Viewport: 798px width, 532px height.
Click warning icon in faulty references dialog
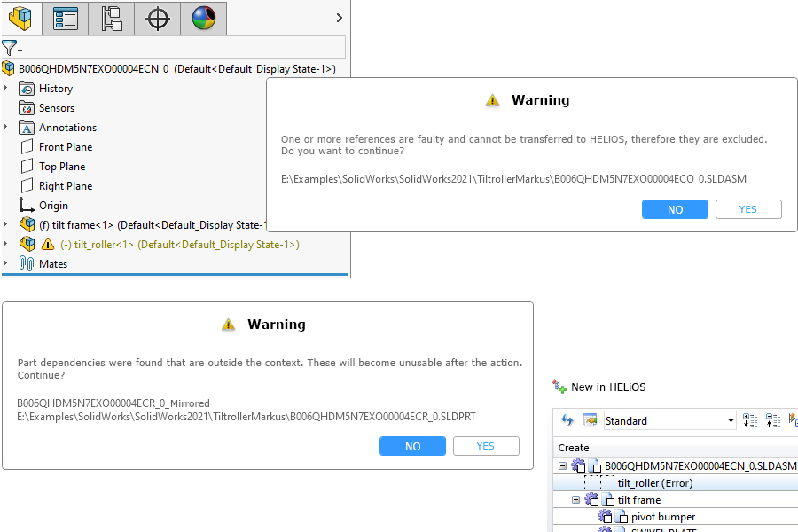[492, 100]
